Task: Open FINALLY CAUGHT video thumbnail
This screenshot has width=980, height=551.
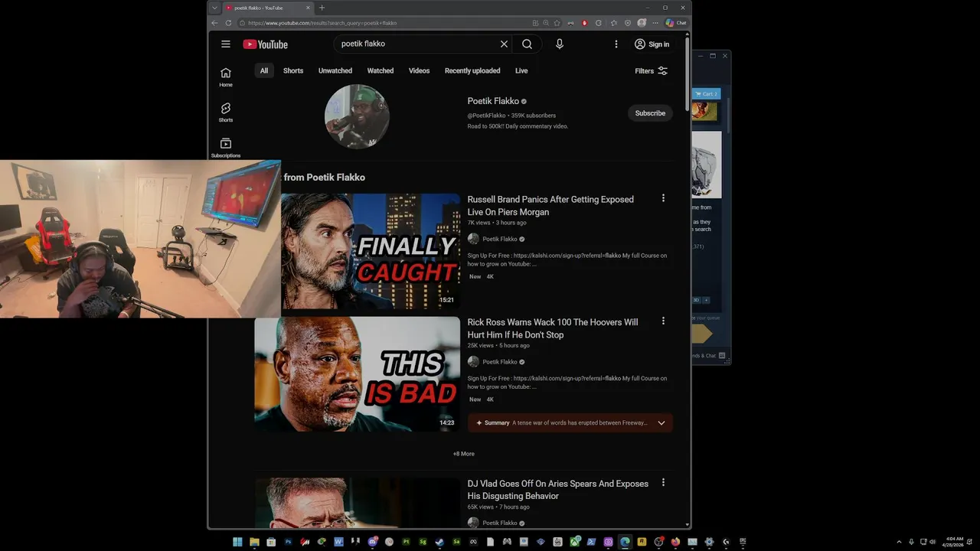Action: [x=371, y=251]
